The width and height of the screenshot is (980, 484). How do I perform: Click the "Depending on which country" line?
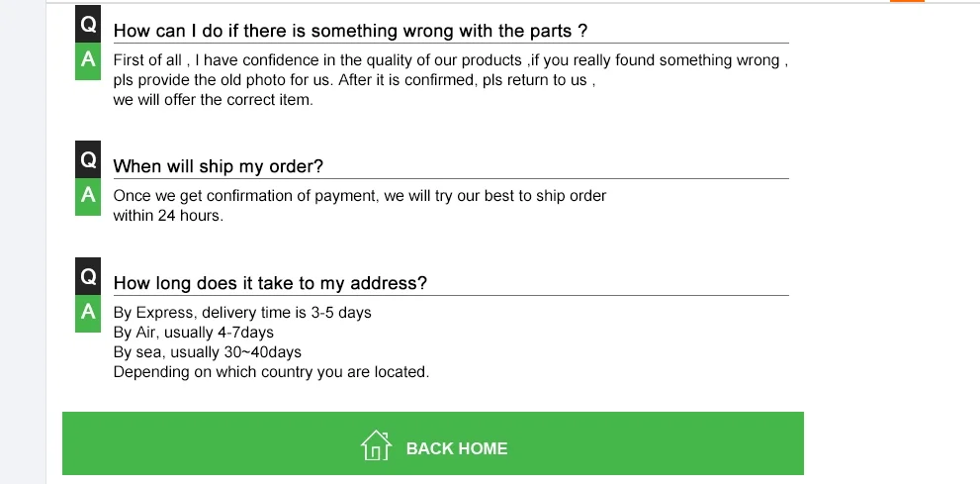[271, 372]
